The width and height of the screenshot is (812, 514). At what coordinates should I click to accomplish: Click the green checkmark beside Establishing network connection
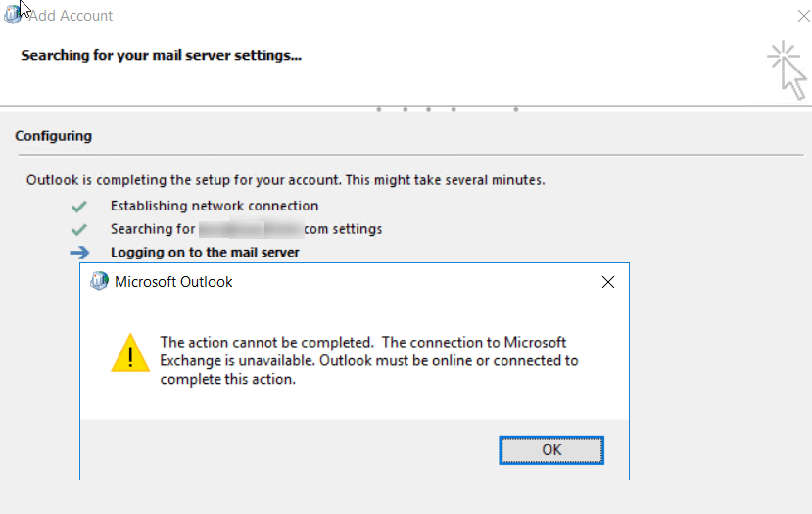pyautogui.click(x=79, y=207)
